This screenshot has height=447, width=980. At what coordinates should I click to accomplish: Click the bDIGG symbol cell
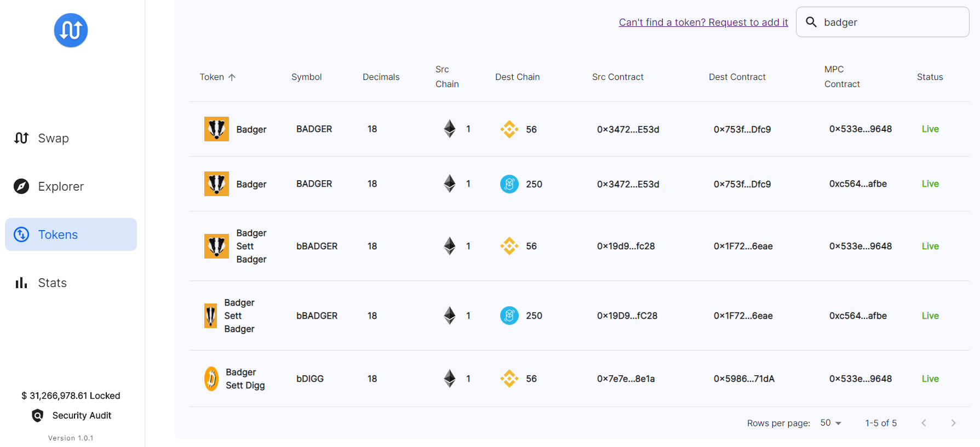click(x=310, y=379)
